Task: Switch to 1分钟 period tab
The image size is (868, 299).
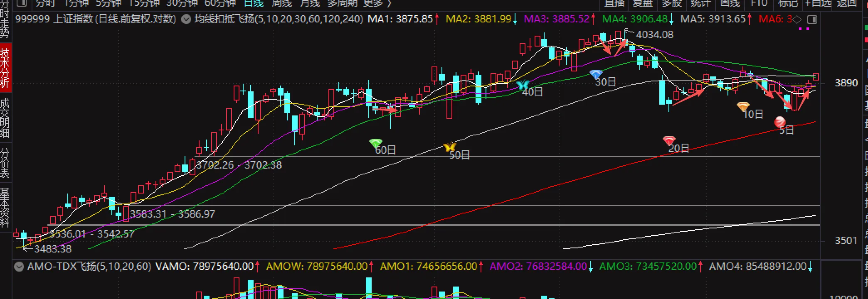Action: pyautogui.click(x=76, y=3)
